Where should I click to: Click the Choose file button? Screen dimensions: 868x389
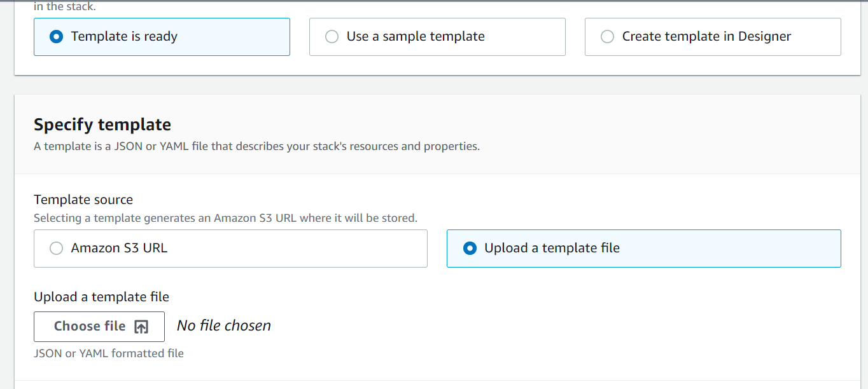(99, 327)
